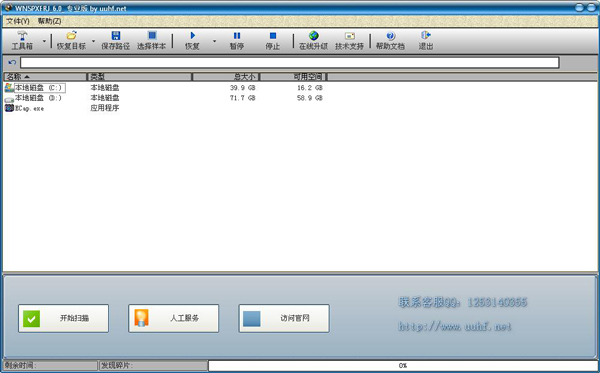Viewport: 600px width, 373px height.
Task: Click the 0% progress bar
Action: tap(403, 366)
